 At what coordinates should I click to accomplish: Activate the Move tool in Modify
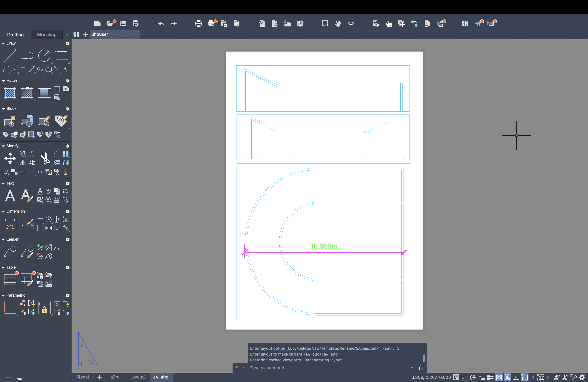(10, 158)
